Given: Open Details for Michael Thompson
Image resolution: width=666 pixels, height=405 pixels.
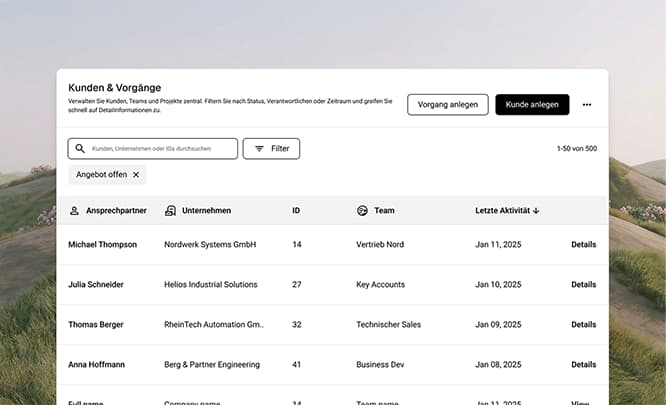Looking at the screenshot, I should pyautogui.click(x=583, y=244).
